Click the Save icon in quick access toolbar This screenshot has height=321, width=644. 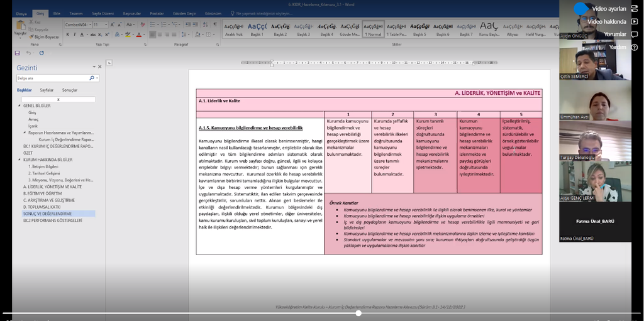click(18, 53)
